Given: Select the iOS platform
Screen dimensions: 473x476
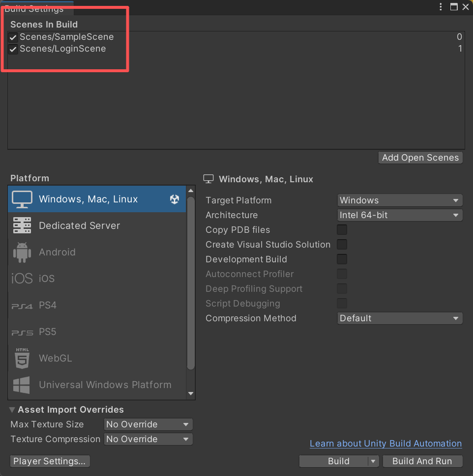Looking at the screenshot, I should (97, 279).
